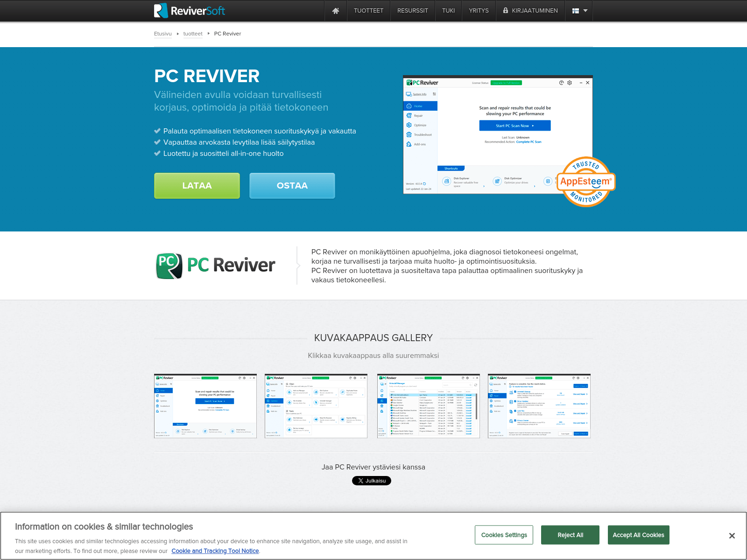Click the PC REVIVER heading
Viewport: 747px width, 560px height.
(207, 76)
